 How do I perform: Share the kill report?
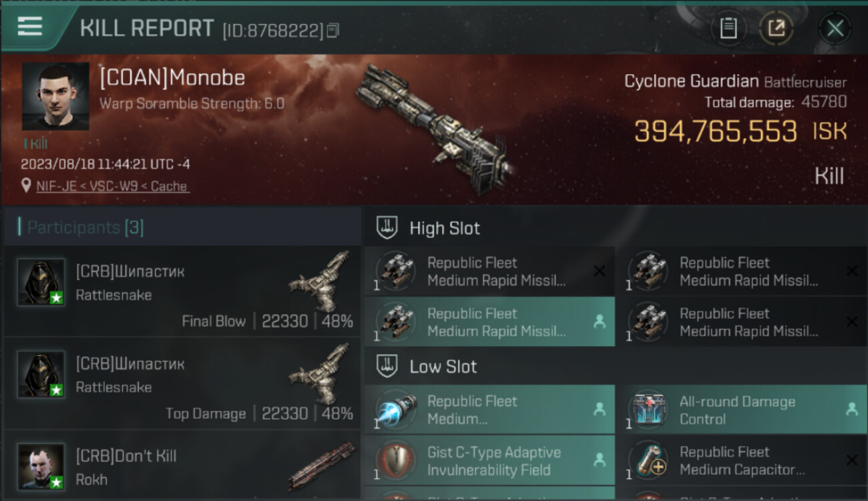tap(776, 28)
